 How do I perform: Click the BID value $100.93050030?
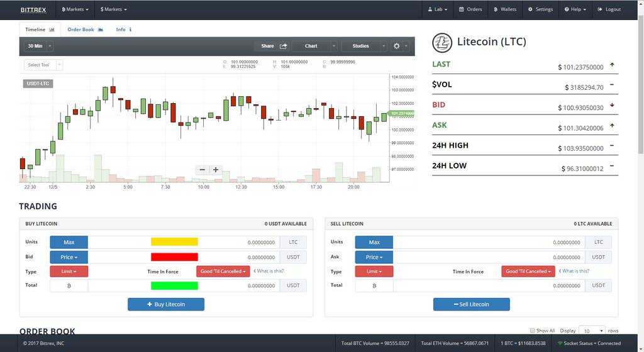pos(580,108)
